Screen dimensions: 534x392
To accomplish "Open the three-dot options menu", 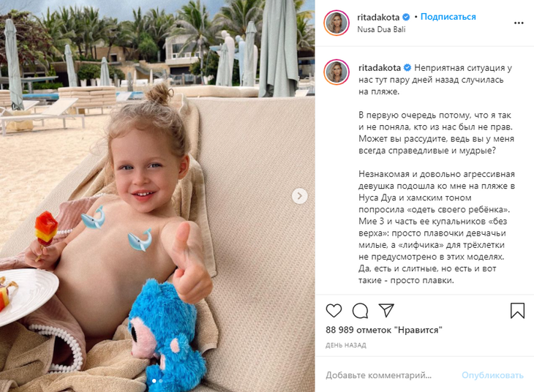I will (519, 23).
